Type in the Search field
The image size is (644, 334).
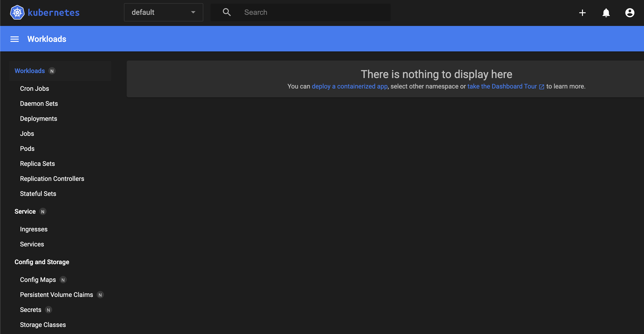point(312,12)
